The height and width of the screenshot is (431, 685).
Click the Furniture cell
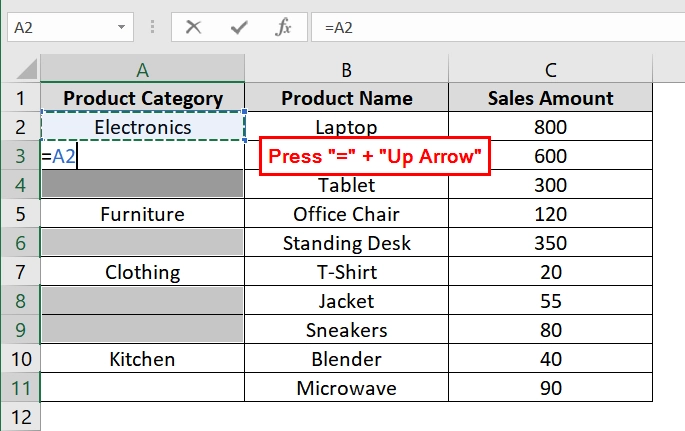tap(142, 214)
